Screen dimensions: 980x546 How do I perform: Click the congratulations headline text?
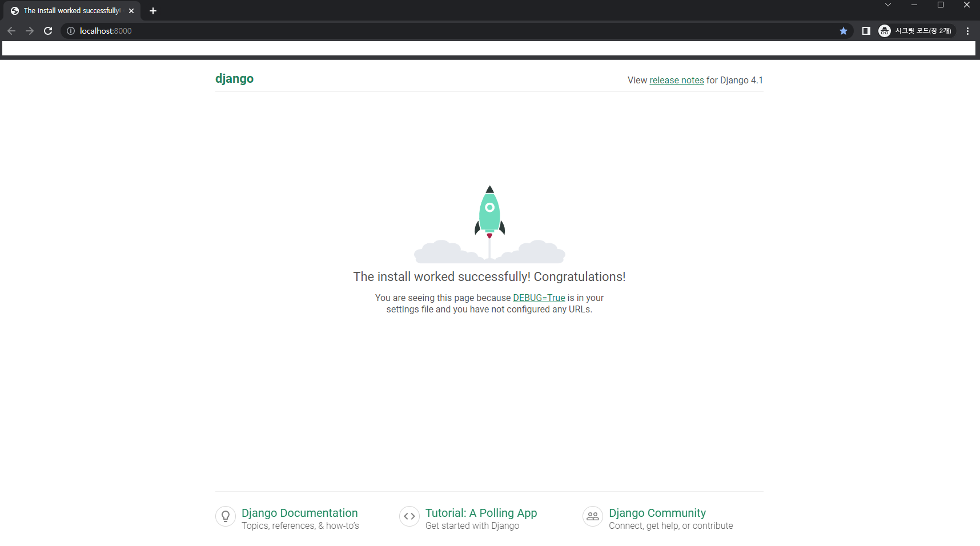(489, 277)
